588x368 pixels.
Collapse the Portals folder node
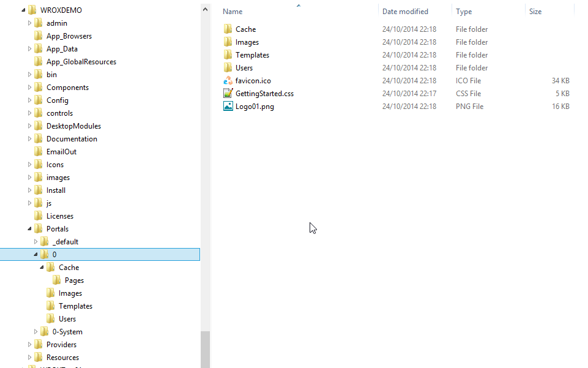[29, 229]
